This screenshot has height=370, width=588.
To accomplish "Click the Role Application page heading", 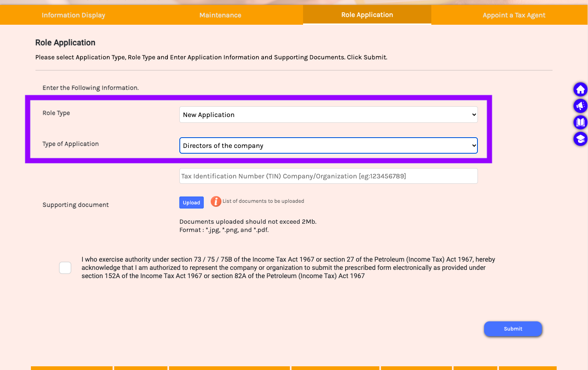I will 65,42.
